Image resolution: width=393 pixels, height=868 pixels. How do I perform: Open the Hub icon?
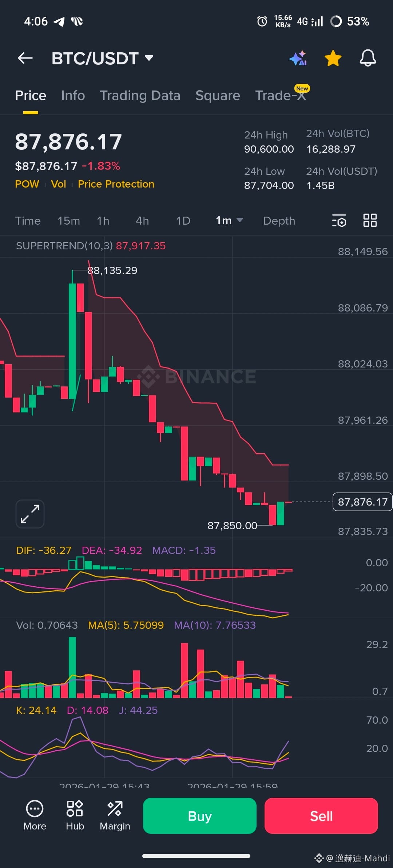point(75,816)
